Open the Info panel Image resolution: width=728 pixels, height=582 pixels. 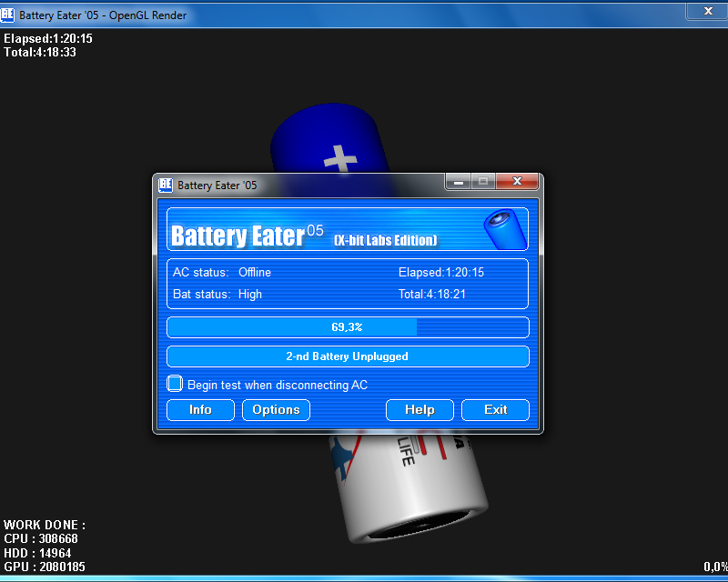click(x=200, y=410)
